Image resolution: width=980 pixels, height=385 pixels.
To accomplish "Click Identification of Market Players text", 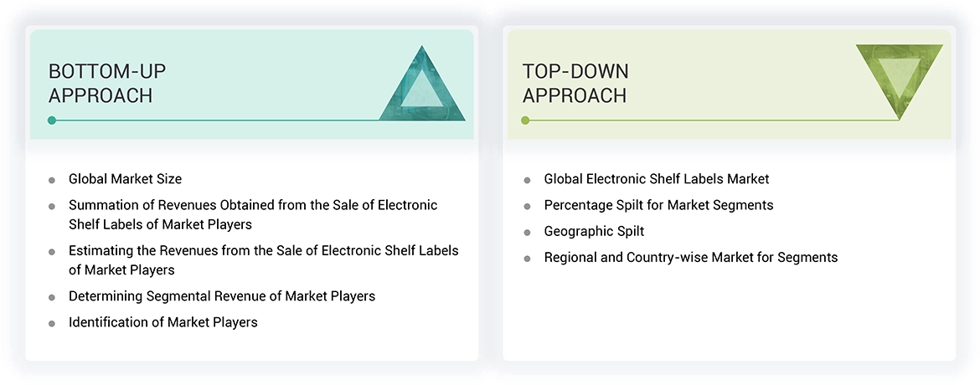I will pos(162,322).
